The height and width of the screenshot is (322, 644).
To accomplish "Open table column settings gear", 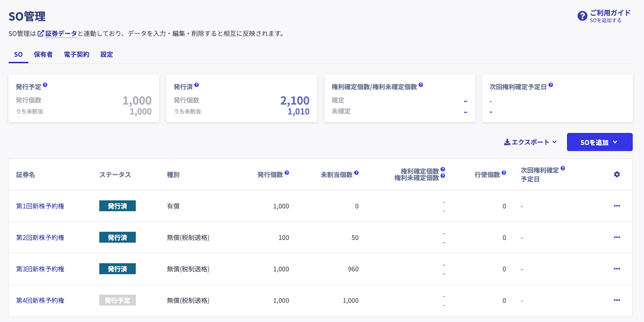I will [x=617, y=174].
